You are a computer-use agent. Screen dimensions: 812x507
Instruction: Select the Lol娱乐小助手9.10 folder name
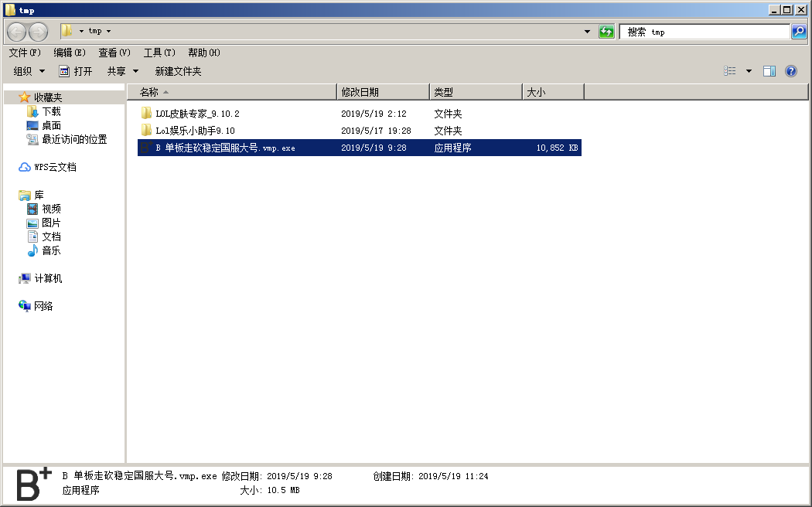click(x=195, y=131)
